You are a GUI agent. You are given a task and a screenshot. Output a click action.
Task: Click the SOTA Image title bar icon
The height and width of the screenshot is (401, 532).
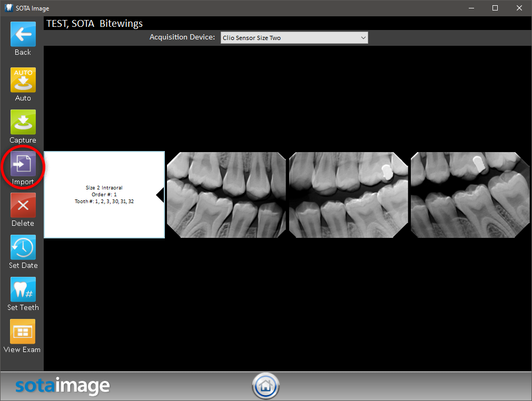pos(7,8)
